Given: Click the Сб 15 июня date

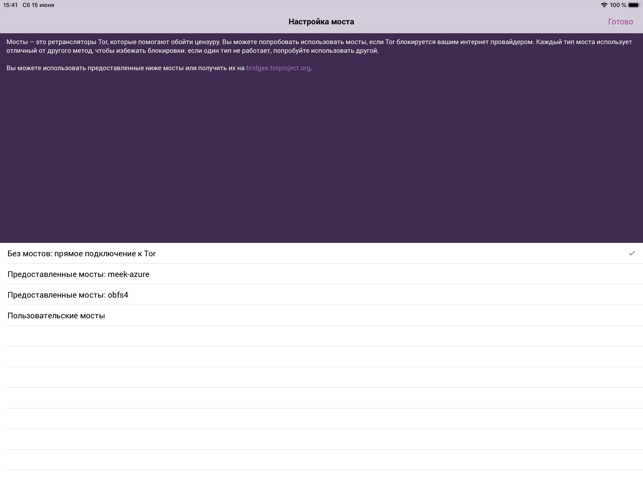Looking at the screenshot, I should click(38, 5).
